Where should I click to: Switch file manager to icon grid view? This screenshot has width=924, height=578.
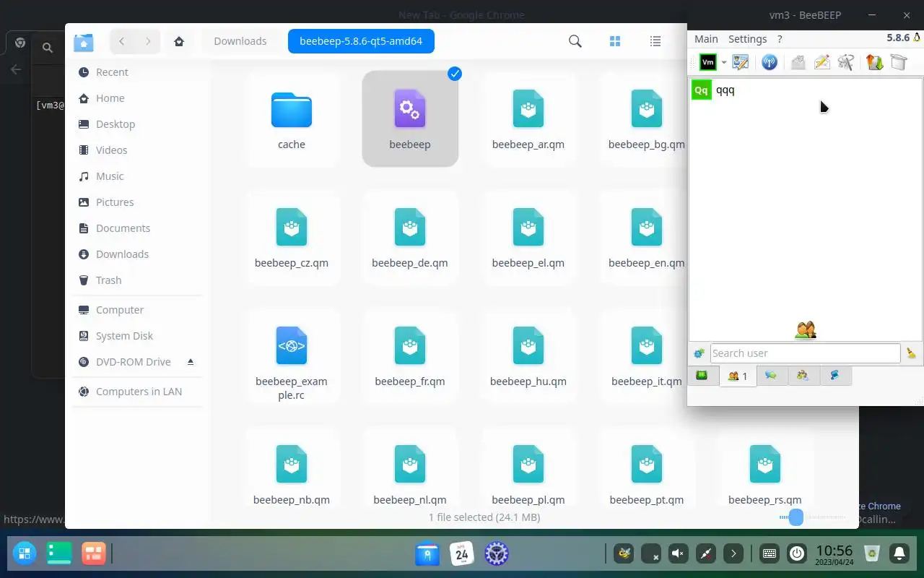615,41
